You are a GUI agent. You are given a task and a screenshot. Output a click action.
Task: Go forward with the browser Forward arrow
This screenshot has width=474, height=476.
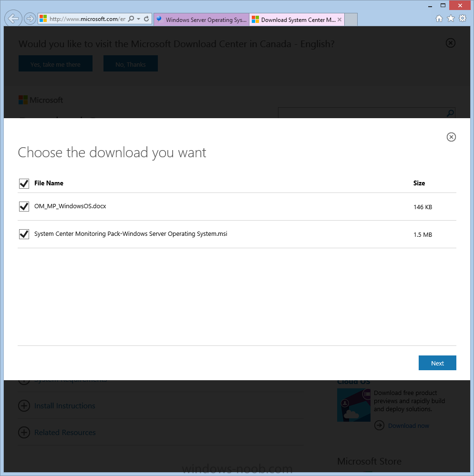[30, 19]
